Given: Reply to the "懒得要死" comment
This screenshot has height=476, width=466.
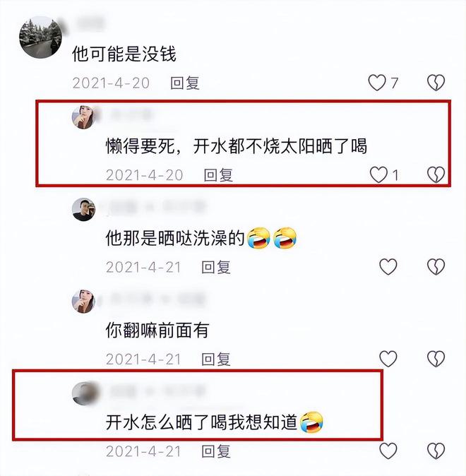Looking at the screenshot, I should pyautogui.click(x=218, y=175).
